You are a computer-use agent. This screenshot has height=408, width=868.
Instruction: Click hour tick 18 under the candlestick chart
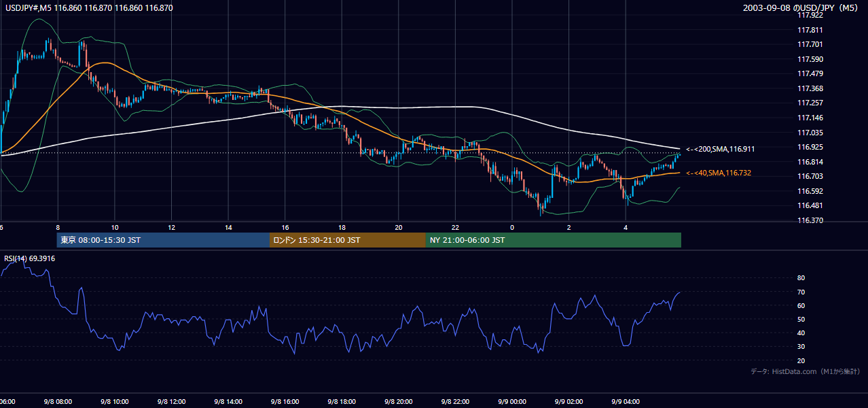pos(342,228)
